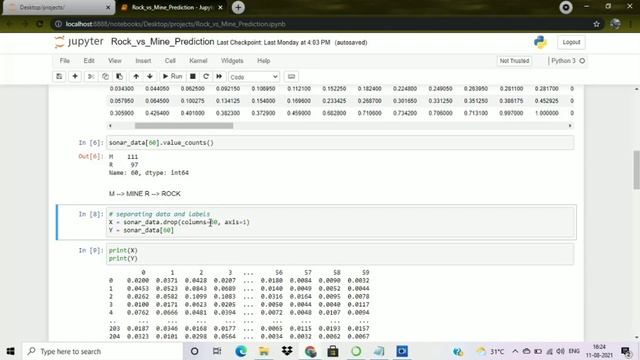Click the weather 31°C widget on taskbar

coord(490,351)
